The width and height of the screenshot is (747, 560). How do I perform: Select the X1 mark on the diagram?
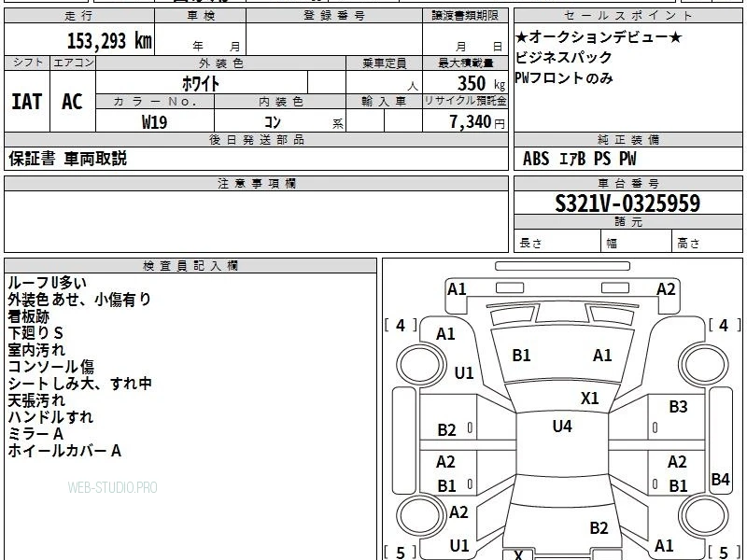590,399
